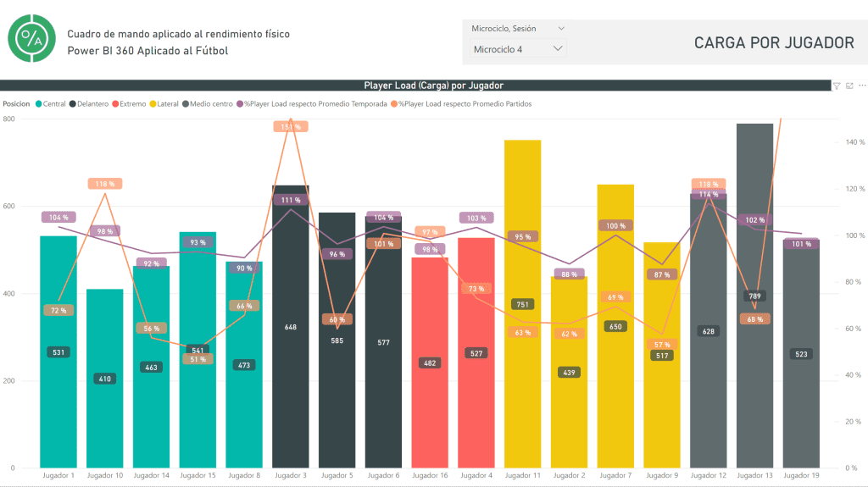The height and width of the screenshot is (487, 868).
Task: Select the 151 % data label point
Action: click(291, 126)
